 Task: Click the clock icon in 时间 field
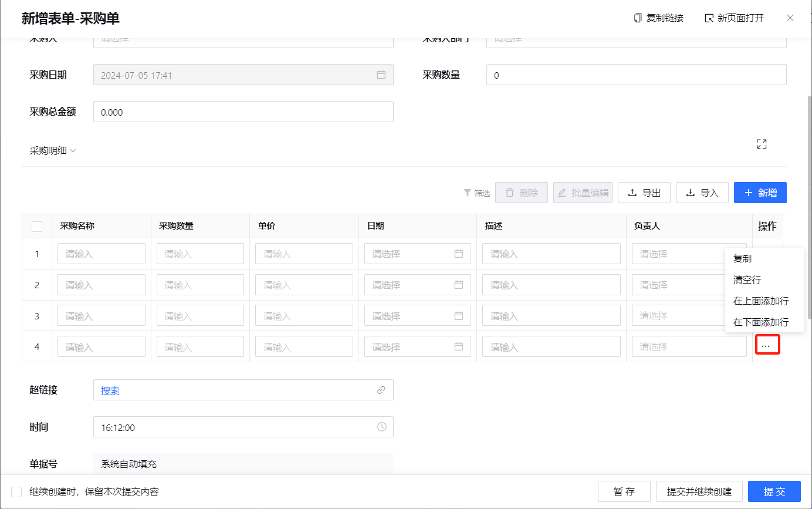pyautogui.click(x=381, y=427)
